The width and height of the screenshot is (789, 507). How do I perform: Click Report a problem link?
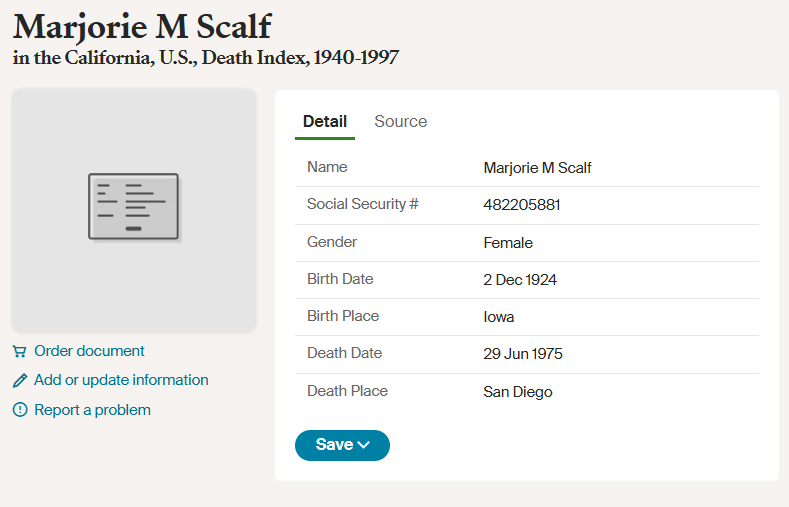93,410
